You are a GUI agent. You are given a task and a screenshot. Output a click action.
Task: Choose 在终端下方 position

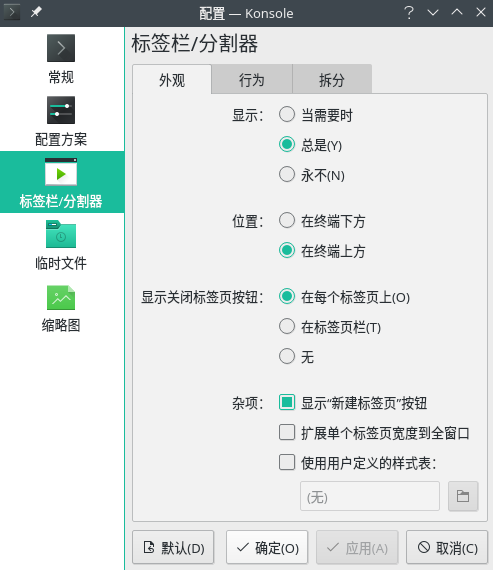coord(322,221)
